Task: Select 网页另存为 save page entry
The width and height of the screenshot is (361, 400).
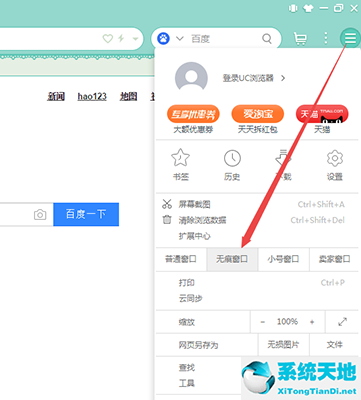Action: pos(198,345)
